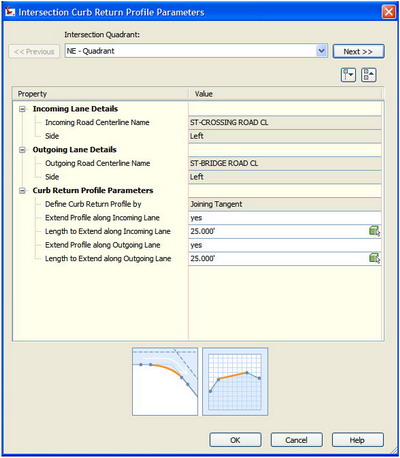Cancel the curb return dialog
This screenshot has height=458, width=400.
tap(296, 440)
